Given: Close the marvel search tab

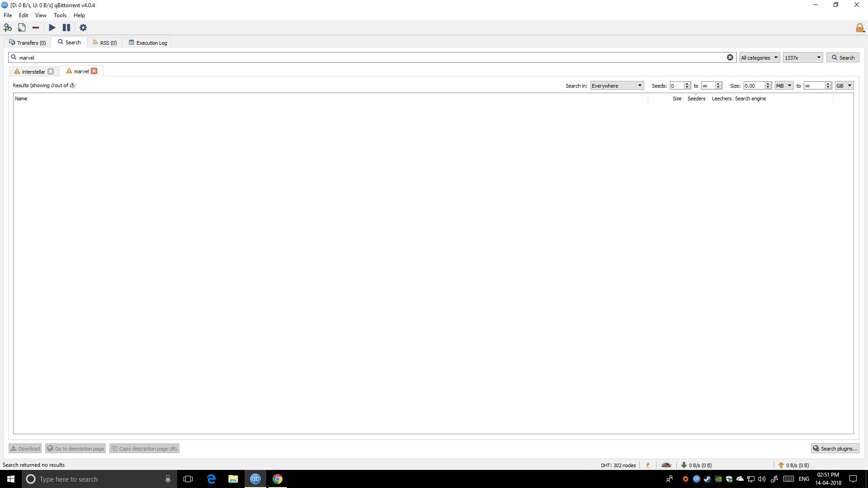Looking at the screenshot, I should click(x=94, y=71).
